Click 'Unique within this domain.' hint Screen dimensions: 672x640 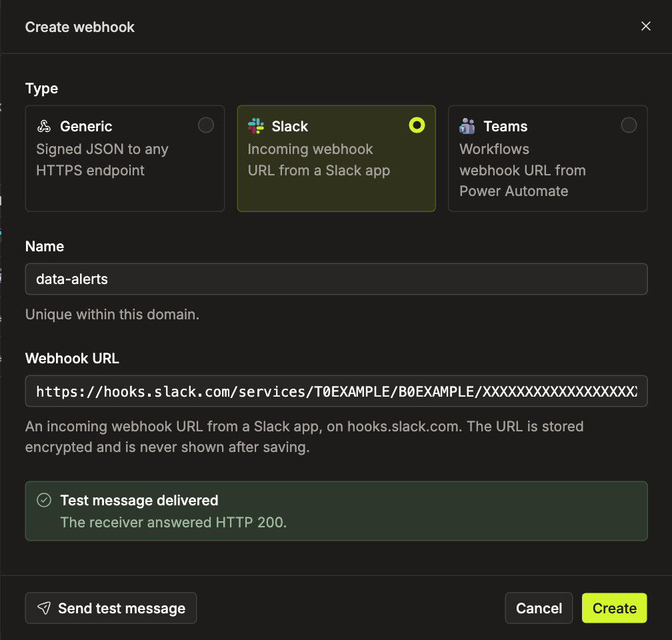pos(112,314)
